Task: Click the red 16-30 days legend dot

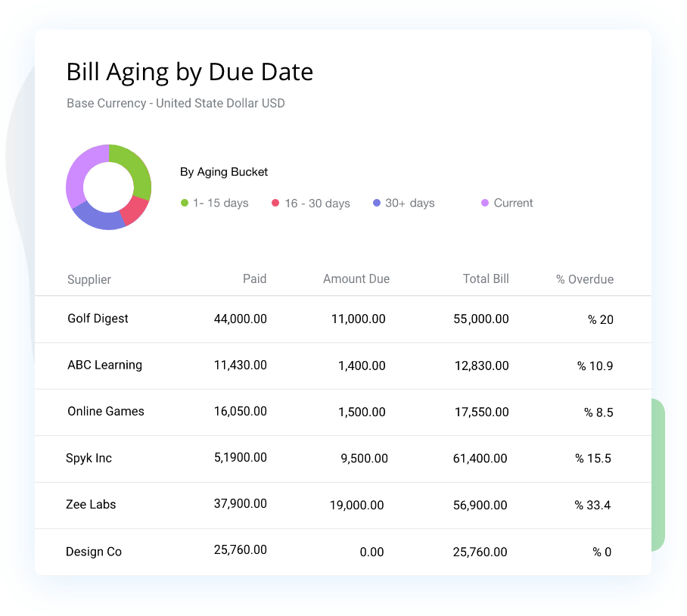Action: (276, 203)
